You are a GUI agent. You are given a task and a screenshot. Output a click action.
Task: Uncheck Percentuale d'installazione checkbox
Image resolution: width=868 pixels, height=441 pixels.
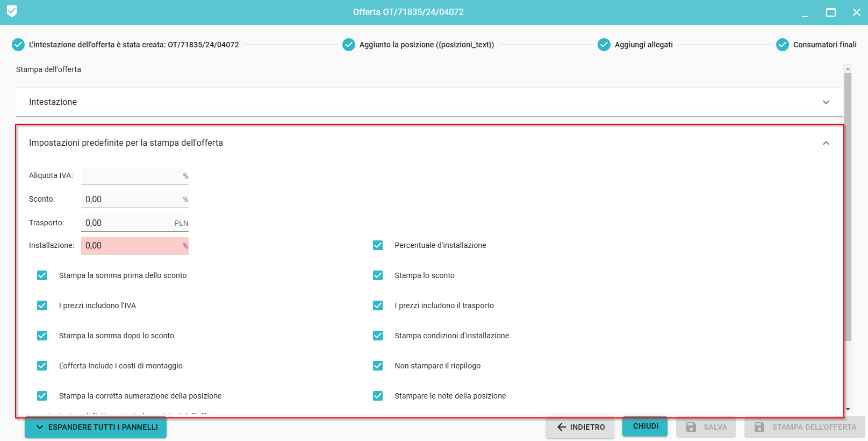click(378, 245)
